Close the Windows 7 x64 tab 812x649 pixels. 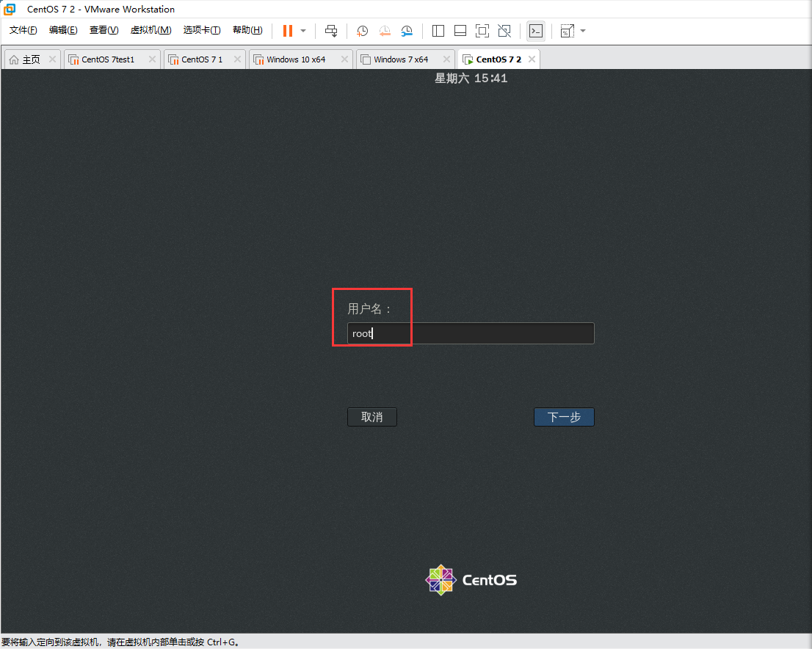click(x=446, y=59)
